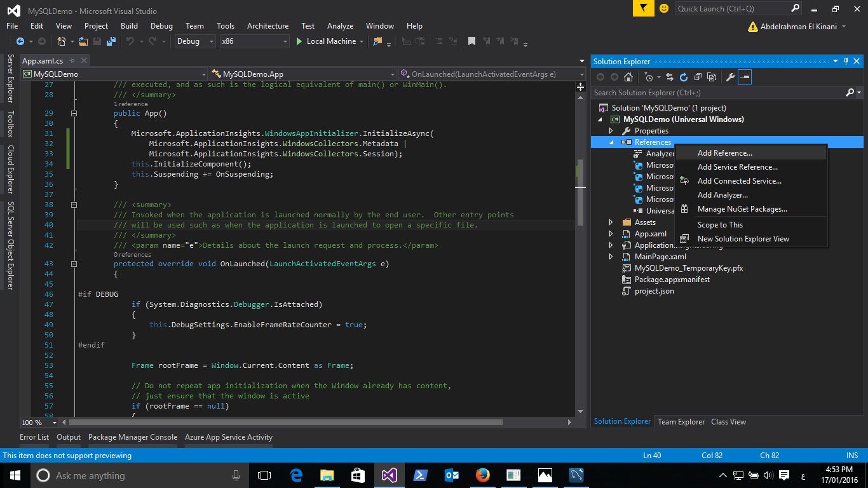Toggle auto-hide pin on Solution Explorer
Image resolution: width=868 pixels, height=488 pixels.
point(846,62)
